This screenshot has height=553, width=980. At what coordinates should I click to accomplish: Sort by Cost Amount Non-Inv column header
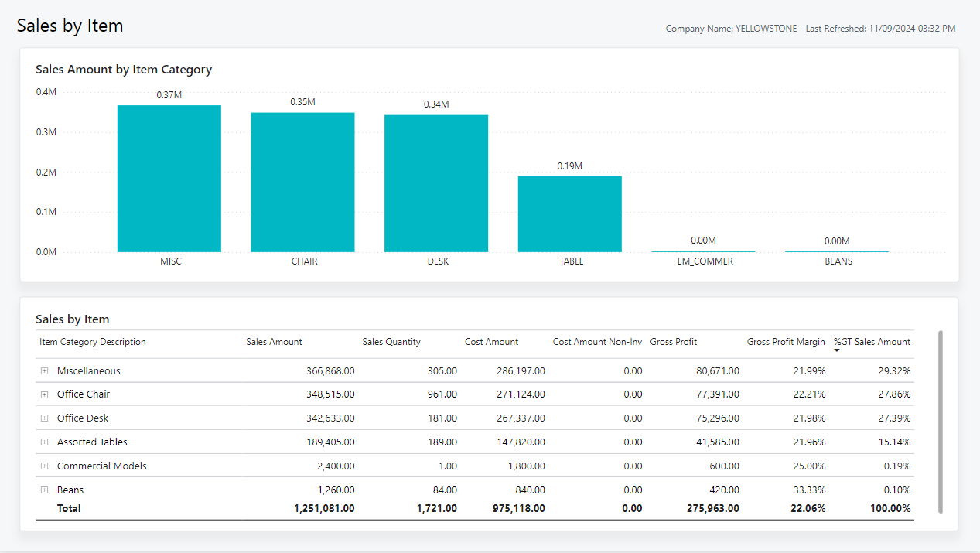point(597,342)
